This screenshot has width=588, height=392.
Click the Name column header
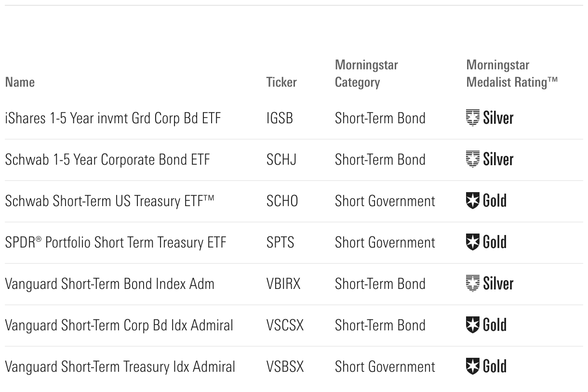(20, 82)
